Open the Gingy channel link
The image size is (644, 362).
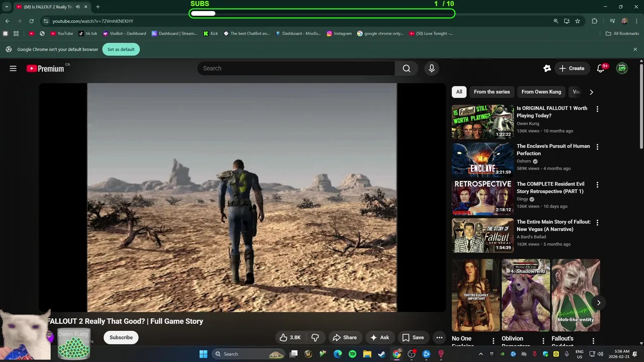click(x=522, y=199)
